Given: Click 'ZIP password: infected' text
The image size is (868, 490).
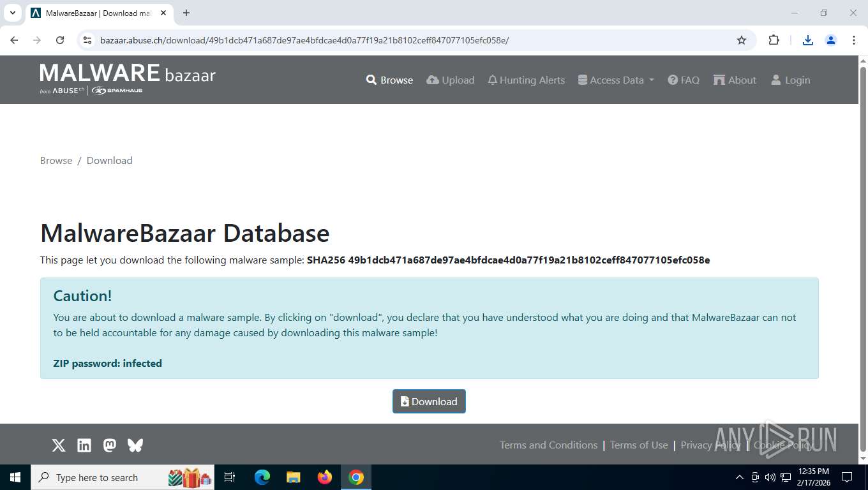Looking at the screenshot, I should click(x=107, y=363).
